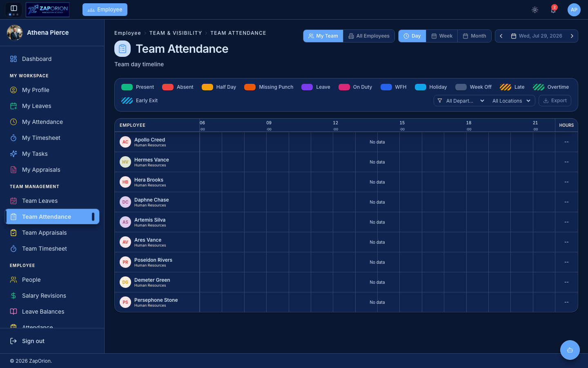
Task: Click the Present green legend swatch
Action: click(x=127, y=87)
